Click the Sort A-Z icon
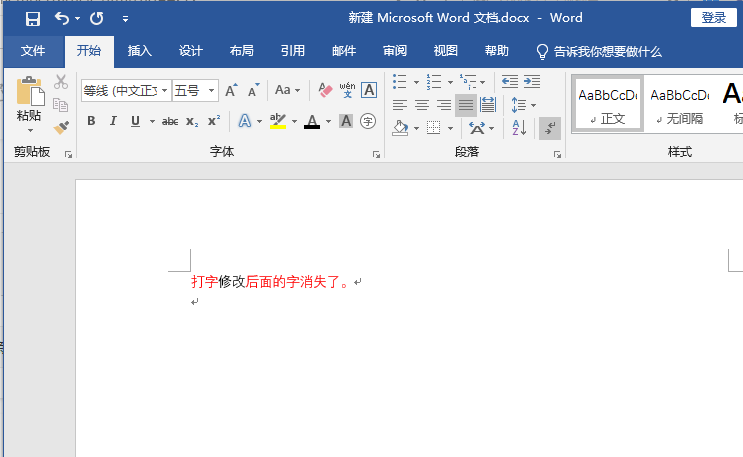Viewport: 743px width, 457px height. (x=519, y=128)
